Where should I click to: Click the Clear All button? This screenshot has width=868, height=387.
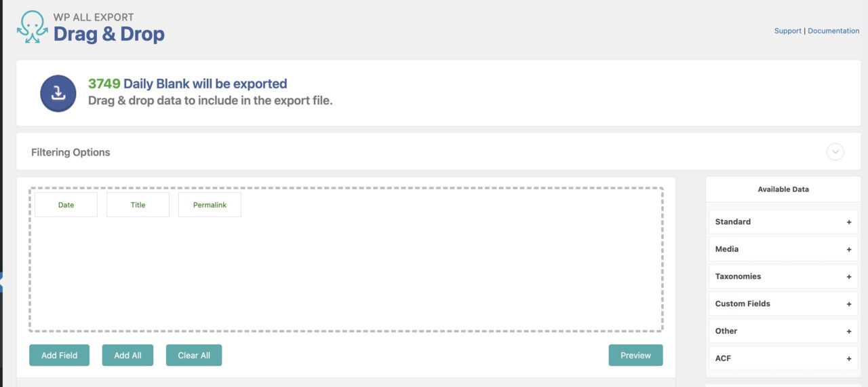[x=194, y=355]
